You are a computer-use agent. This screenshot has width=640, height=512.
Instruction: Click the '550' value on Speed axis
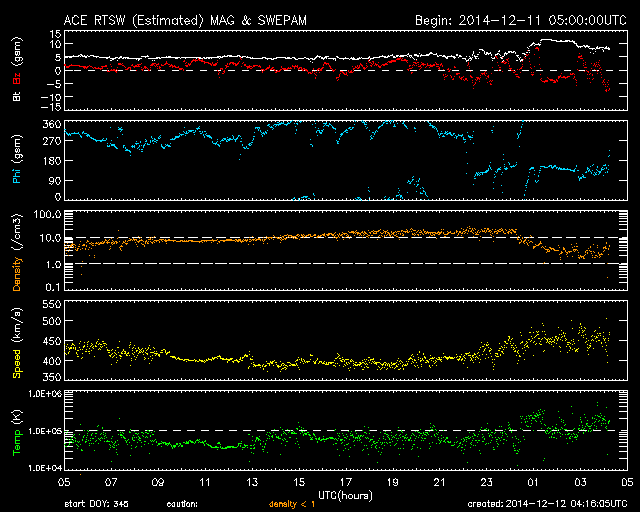[x=52, y=304]
